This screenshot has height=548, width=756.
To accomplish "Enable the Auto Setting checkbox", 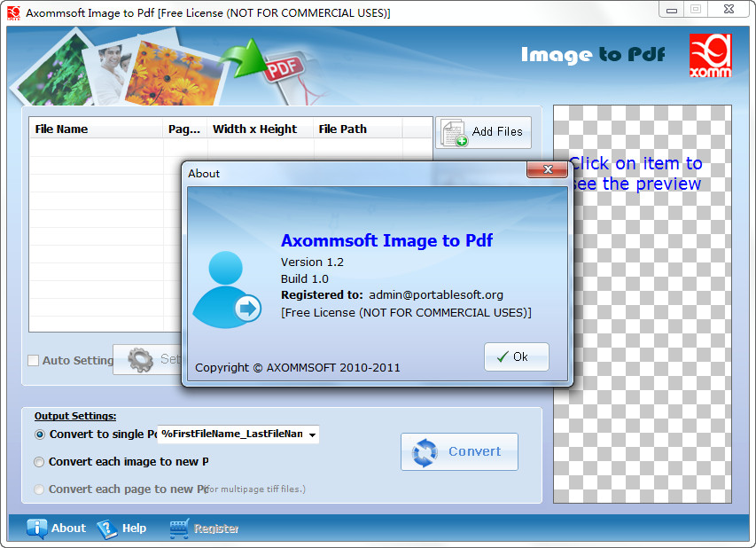I will tap(33, 360).
